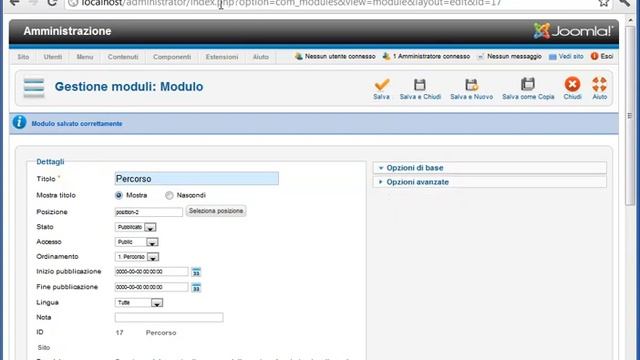Image resolution: width=640 pixels, height=360 pixels.
Task: Bookmark page with the star icon
Action: pyautogui.click(x=604, y=3)
